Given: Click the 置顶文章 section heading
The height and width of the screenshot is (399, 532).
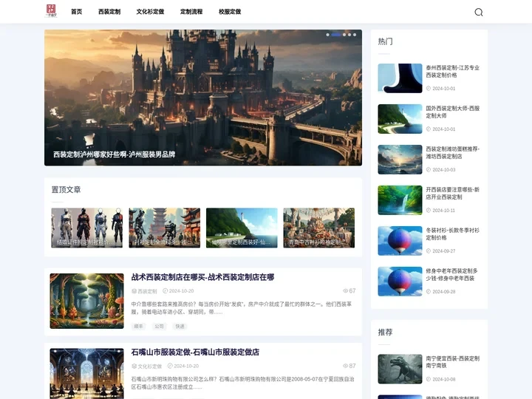Looking at the screenshot, I should point(66,190).
